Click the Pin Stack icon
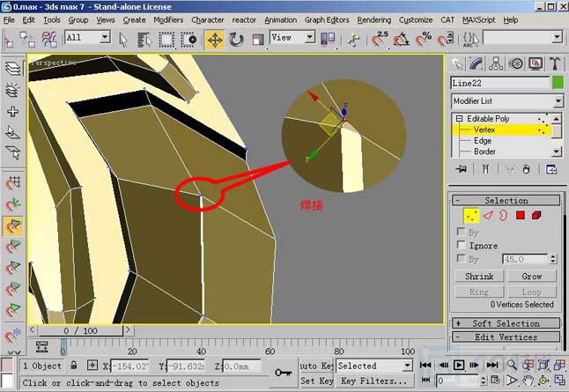This screenshot has height=392, width=569. point(462,169)
